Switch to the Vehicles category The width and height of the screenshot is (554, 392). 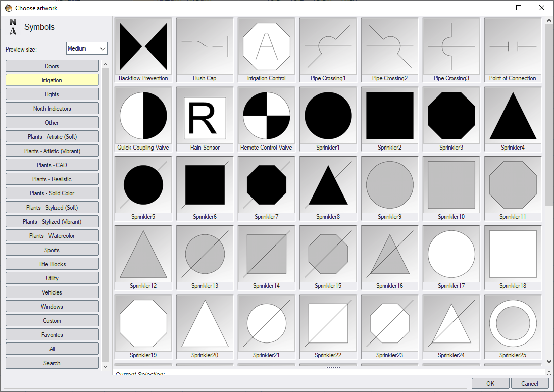click(x=52, y=292)
